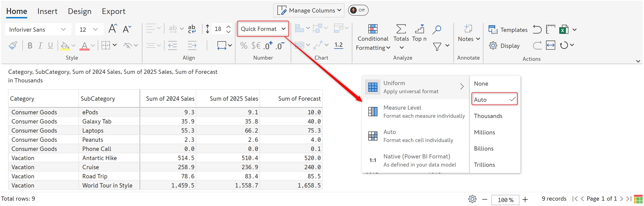Image resolution: width=644 pixels, height=206 pixels.
Task: Toggle the Off switch near Manage Columns
Action: coord(358,10)
